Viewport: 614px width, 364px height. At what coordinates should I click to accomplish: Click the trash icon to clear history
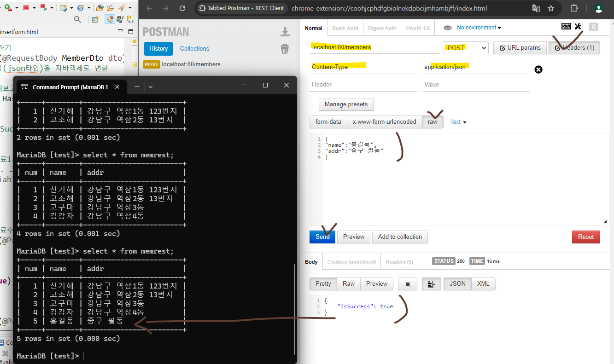point(285,49)
